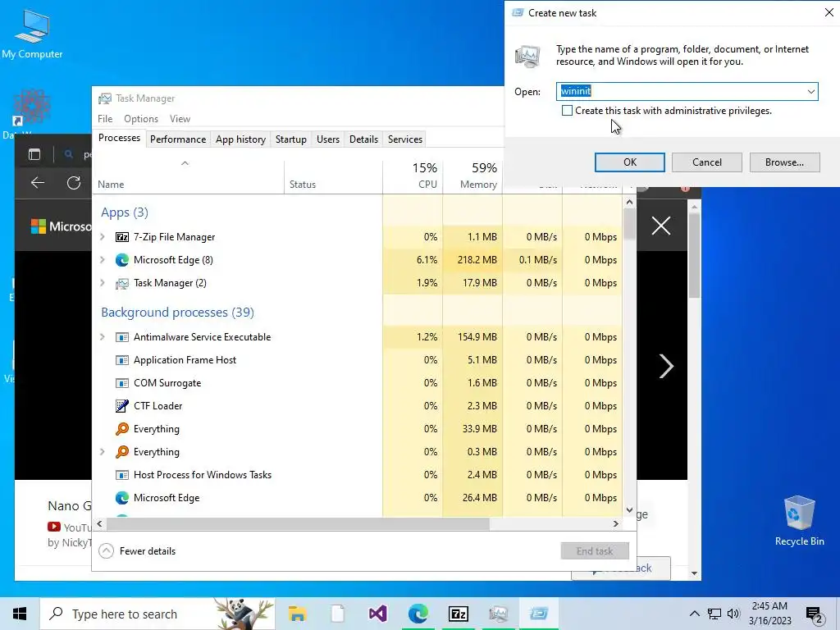The height and width of the screenshot is (630, 840).
Task: Click the Antimalware Service Executable icon
Action: tap(122, 337)
